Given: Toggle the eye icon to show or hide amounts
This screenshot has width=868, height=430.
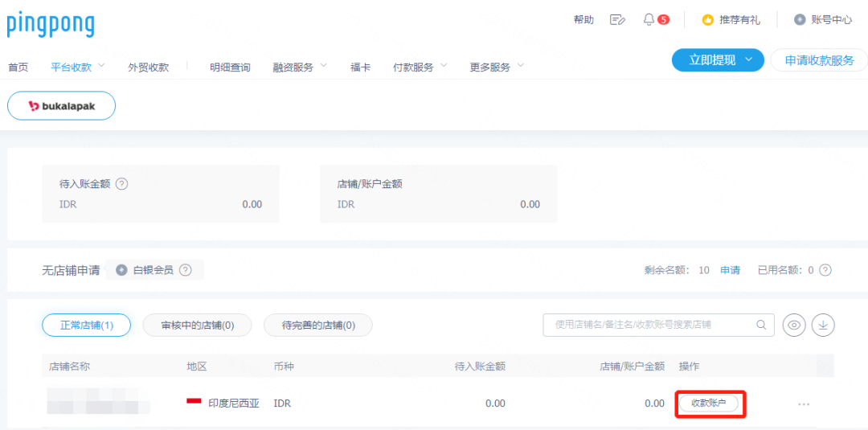Looking at the screenshot, I should [x=794, y=325].
